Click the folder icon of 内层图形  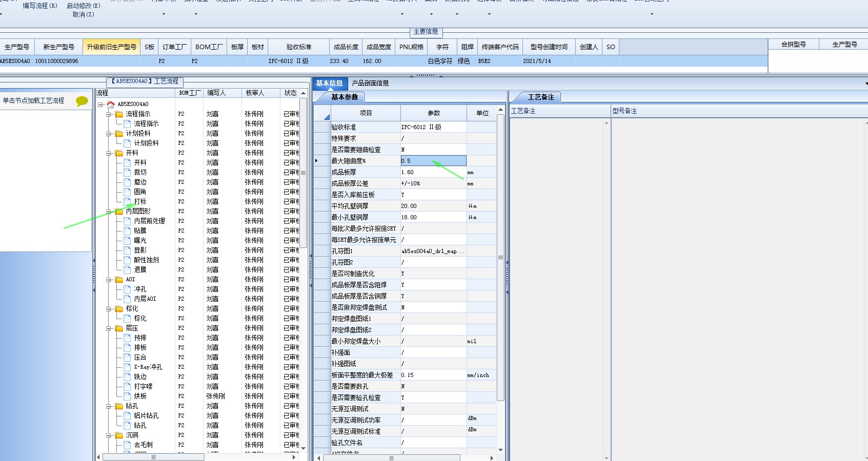[x=119, y=211]
